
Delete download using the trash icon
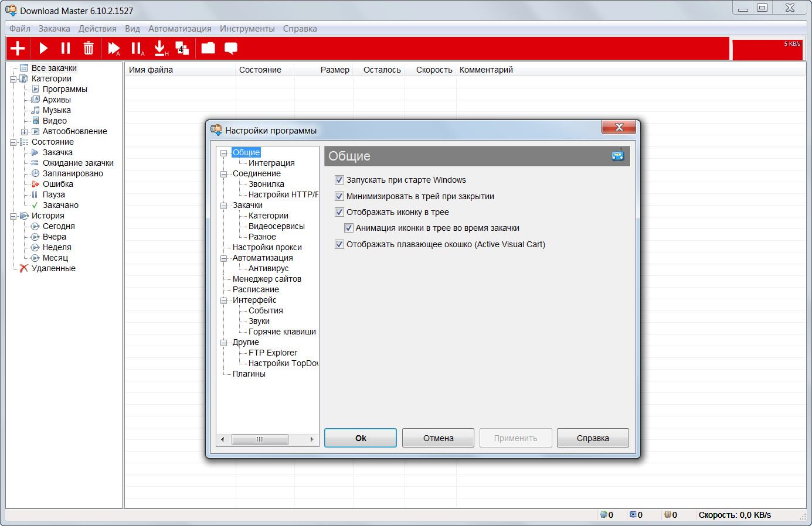coord(89,48)
